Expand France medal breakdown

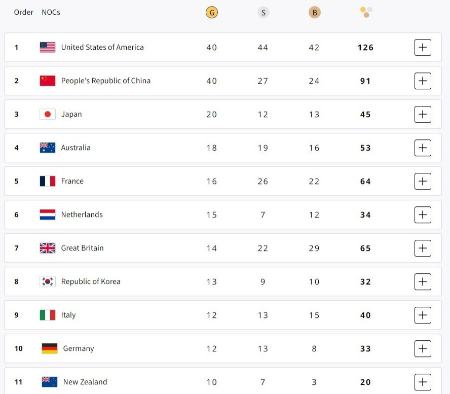(x=423, y=181)
